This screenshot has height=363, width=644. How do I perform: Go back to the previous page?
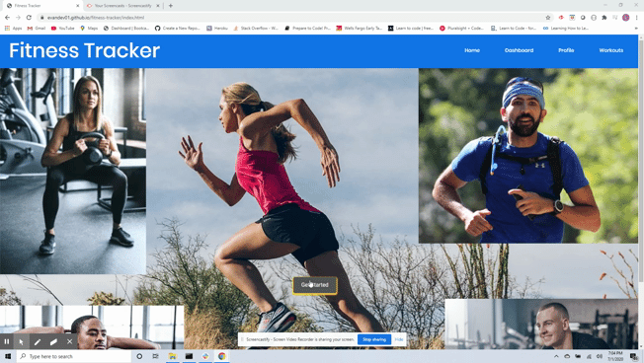click(7, 18)
